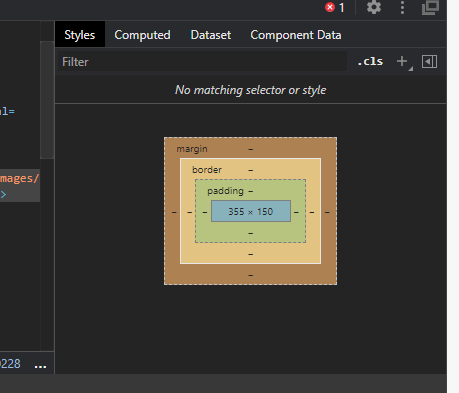Toggle the .cls element classes button
This screenshot has height=393, width=459.
coord(370,62)
